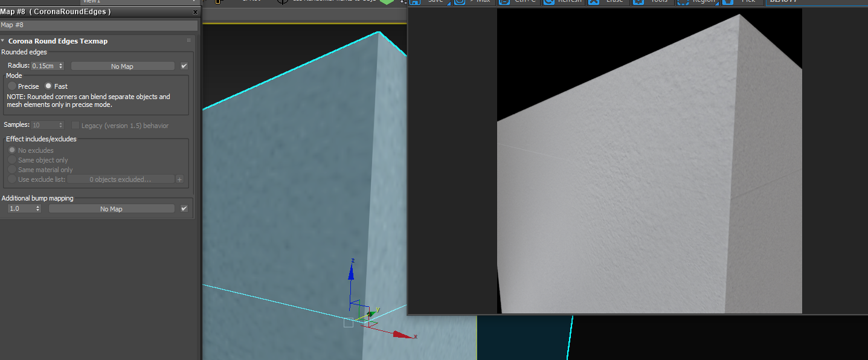The width and height of the screenshot is (868, 360).
Task: Open the Additional bump No Map slot
Action: pos(112,209)
